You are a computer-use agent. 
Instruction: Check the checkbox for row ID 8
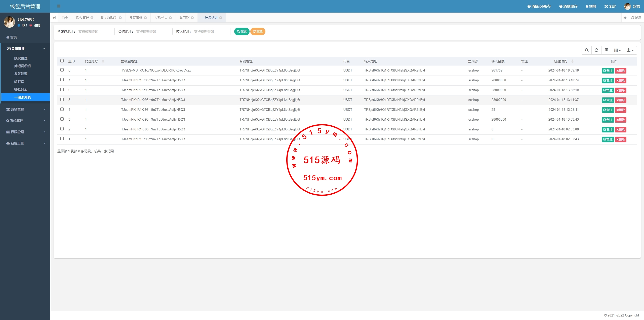click(x=62, y=70)
